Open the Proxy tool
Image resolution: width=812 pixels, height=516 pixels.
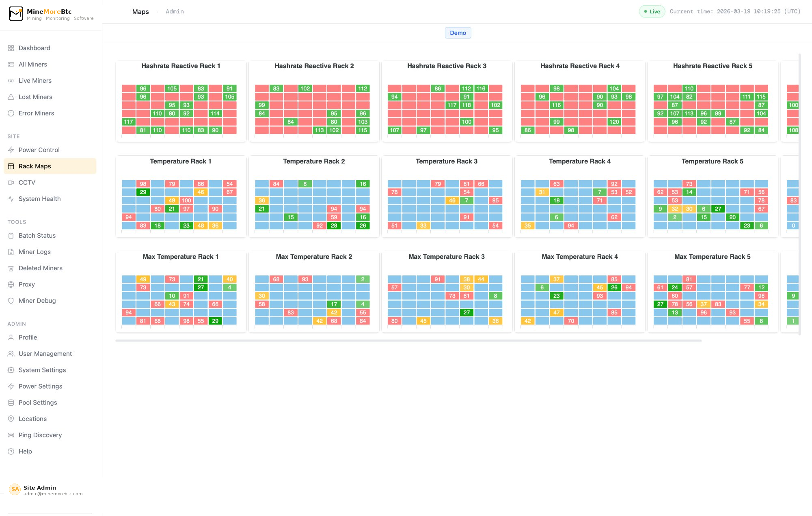[26, 284]
